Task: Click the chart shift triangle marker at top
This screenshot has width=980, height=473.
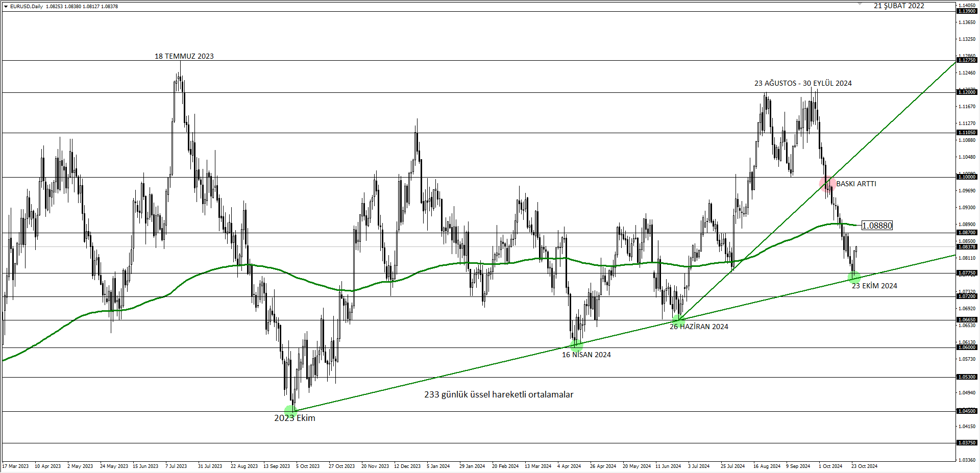Action: 860,4
